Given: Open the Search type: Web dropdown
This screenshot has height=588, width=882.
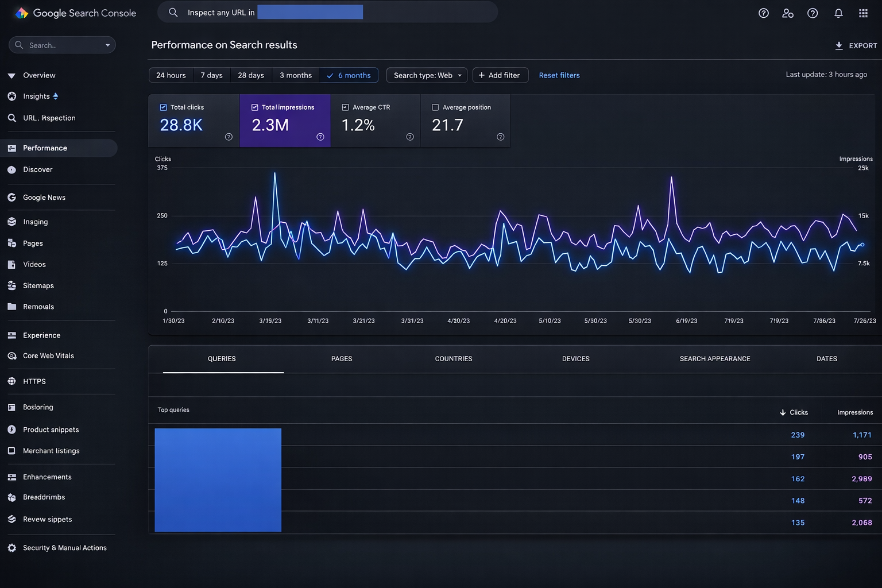Looking at the screenshot, I should (427, 75).
